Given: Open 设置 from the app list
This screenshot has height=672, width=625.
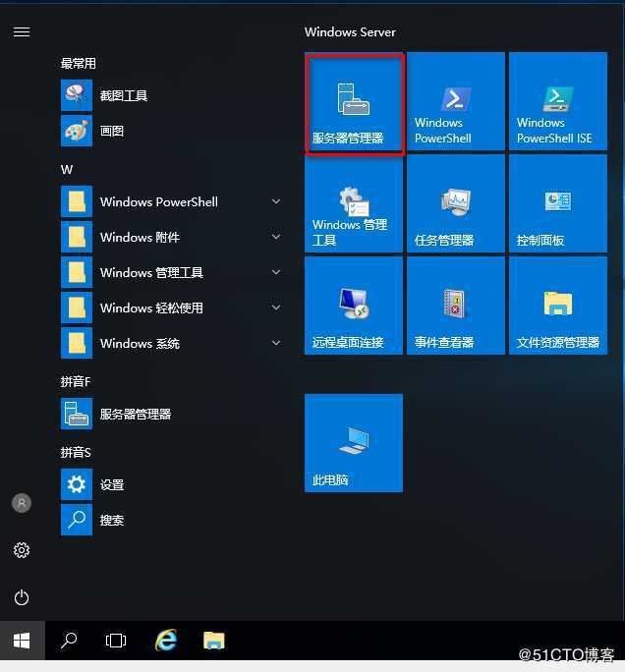Looking at the screenshot, I should (171, 484).
